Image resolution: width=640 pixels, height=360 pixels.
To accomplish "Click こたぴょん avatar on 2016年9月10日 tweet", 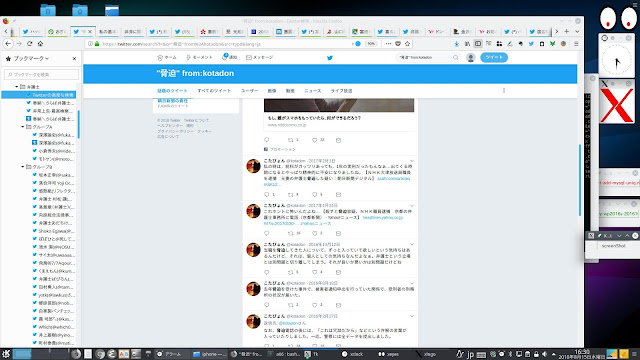I will pos(253,289).
